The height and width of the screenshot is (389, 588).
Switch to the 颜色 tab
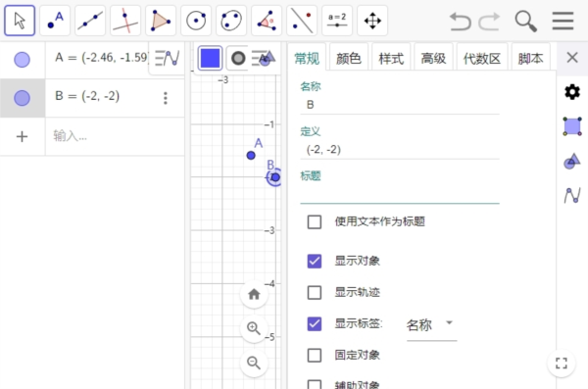click(348, 59)
